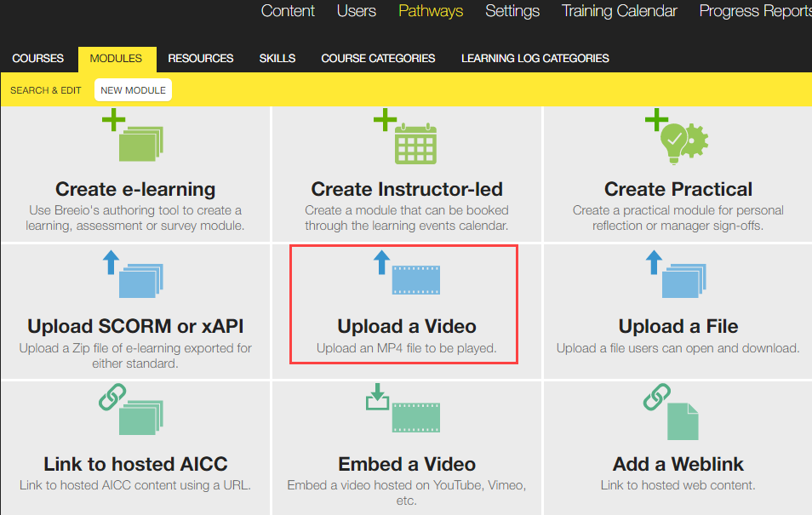Click the Embed a Video heading
Screen dimensions: 812x515
(407, 464)
